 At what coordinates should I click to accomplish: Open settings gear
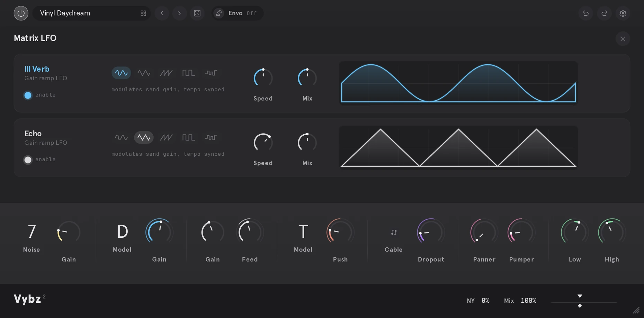(x=623, y=13)
